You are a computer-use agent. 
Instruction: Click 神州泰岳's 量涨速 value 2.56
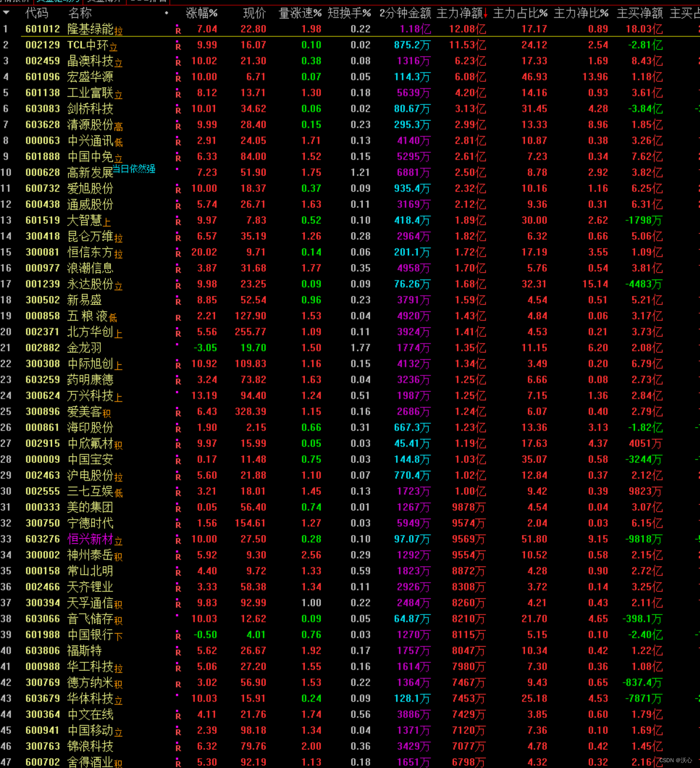click(311, 555)
